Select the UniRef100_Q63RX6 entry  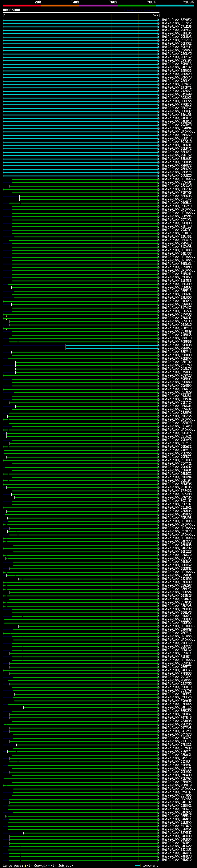(x=177, y=596)
